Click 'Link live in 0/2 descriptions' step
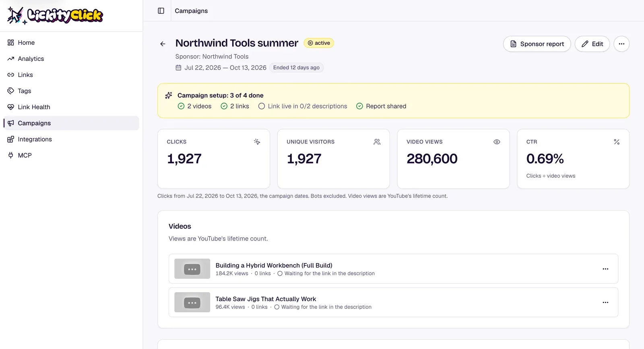The height and width of the screenshot is (349, 644). 303,106
